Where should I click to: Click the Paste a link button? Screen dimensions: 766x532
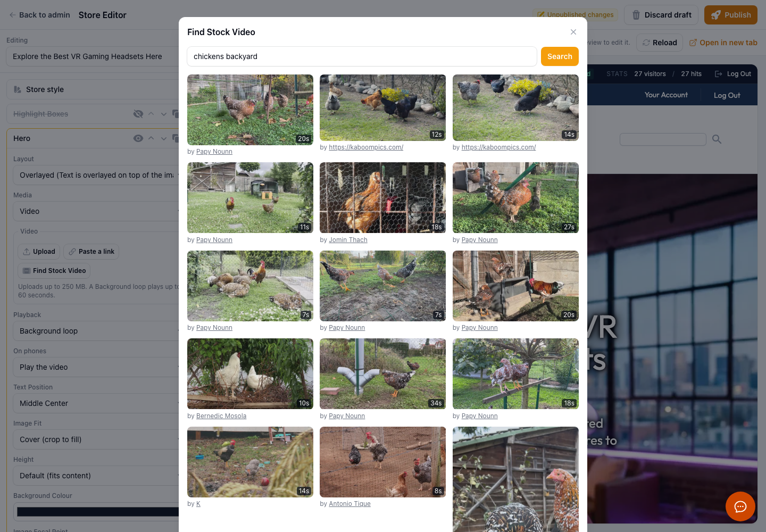point(91,252)
